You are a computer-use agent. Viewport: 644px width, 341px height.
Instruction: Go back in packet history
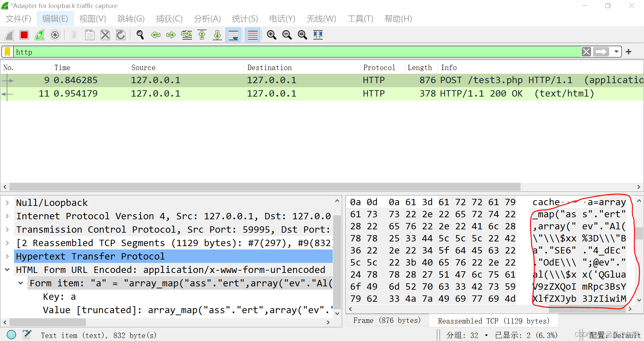(156, 35)
